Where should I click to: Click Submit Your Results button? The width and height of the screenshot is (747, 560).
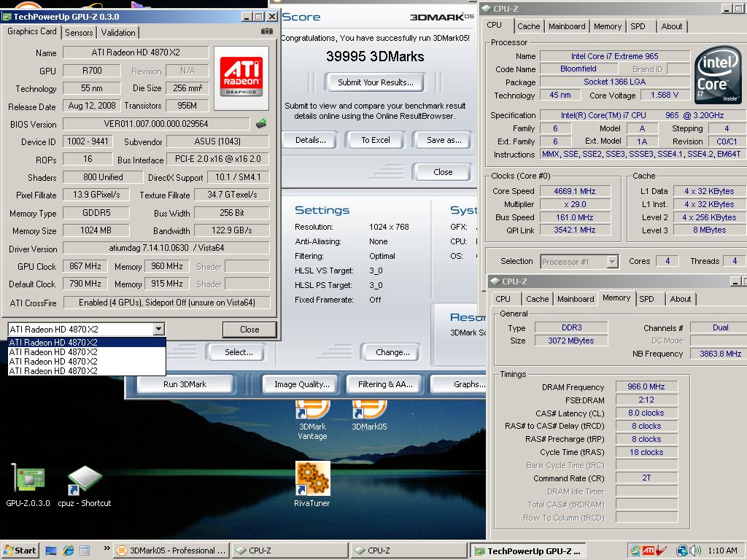point(376,82)
